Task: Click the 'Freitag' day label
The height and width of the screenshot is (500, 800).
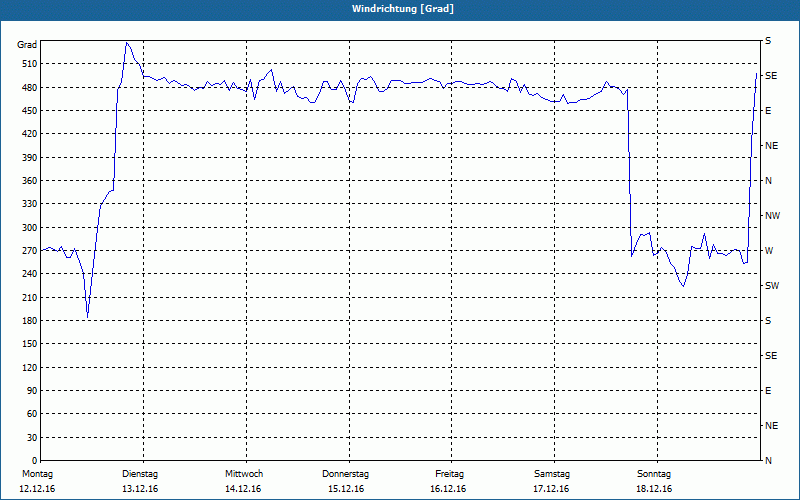Action: 449,474
